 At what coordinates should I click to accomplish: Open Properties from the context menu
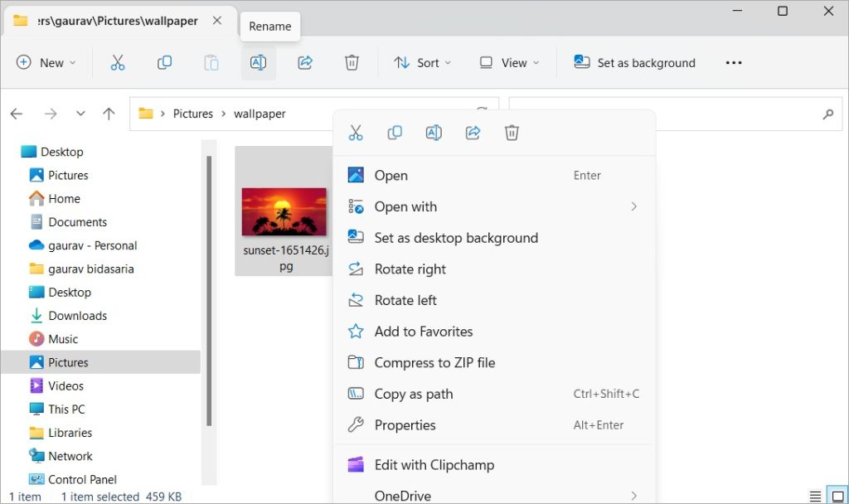coord(405,425)
